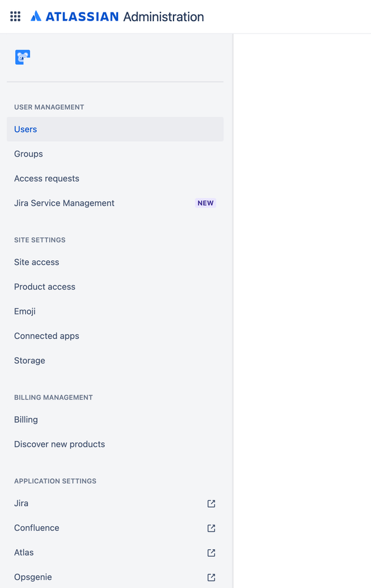Open Jira application settings

coord(115,503)
